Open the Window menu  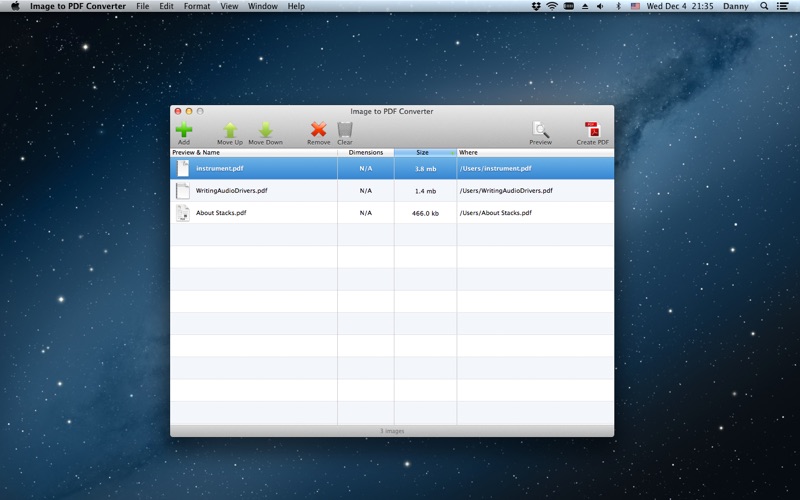[x=263, y=6]
